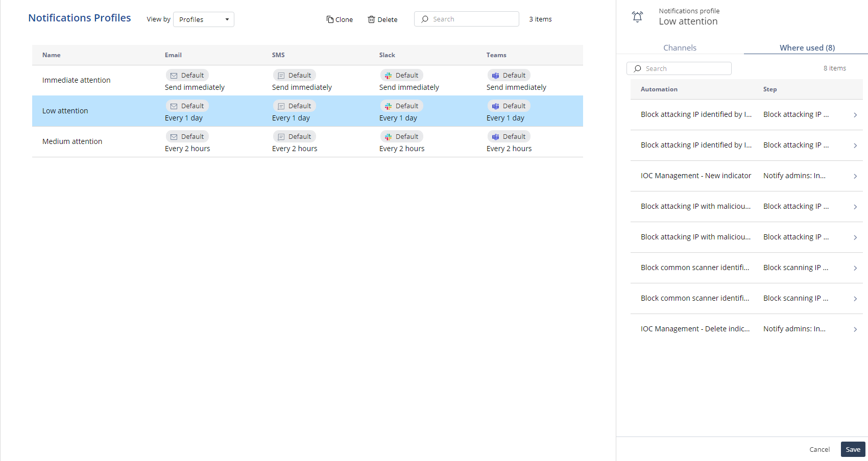Image resolution: width=868 pixels, height=461 pixels.
Task: Click Teams Default tag for Immediate attention
Action: pos(509,75)
